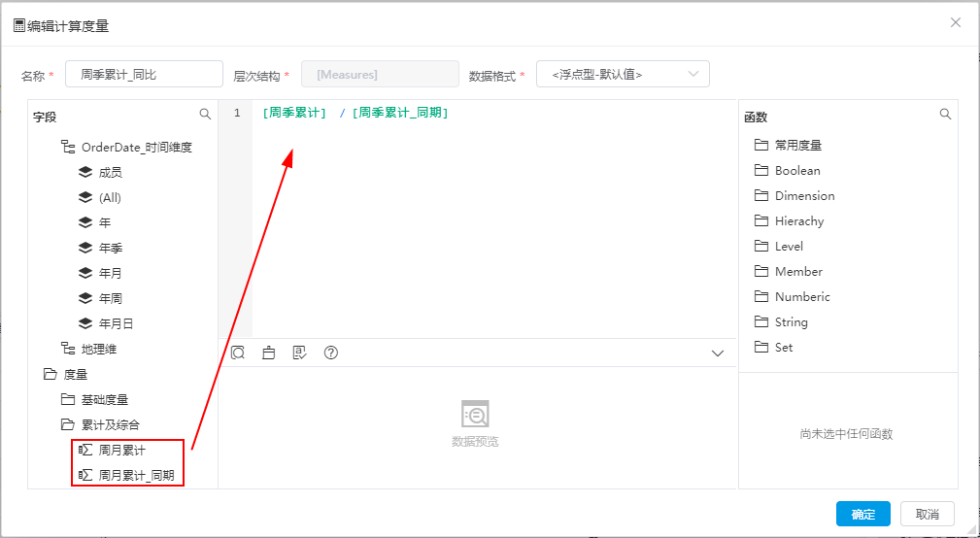Select the 年月日 level label
Viewport: 980px width, 538px height.
[116, 323]
